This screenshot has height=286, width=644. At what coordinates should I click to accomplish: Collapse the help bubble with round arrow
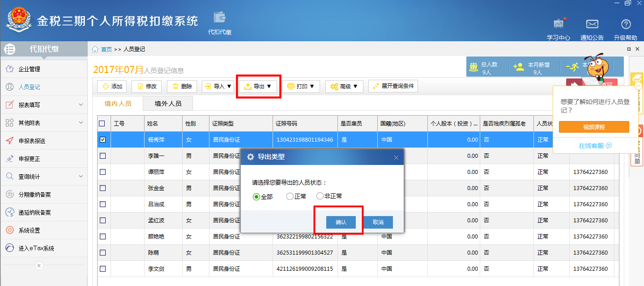638,86
